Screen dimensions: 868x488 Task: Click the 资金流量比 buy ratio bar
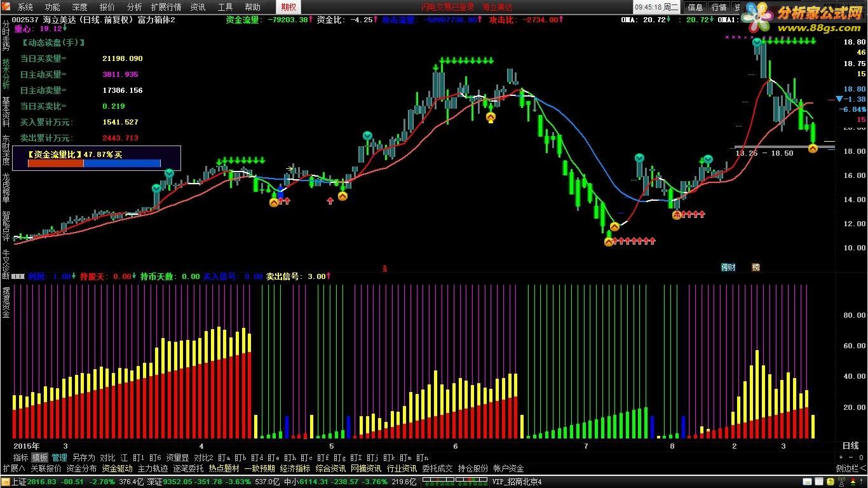pyautogui.click(x=94, y=163)
